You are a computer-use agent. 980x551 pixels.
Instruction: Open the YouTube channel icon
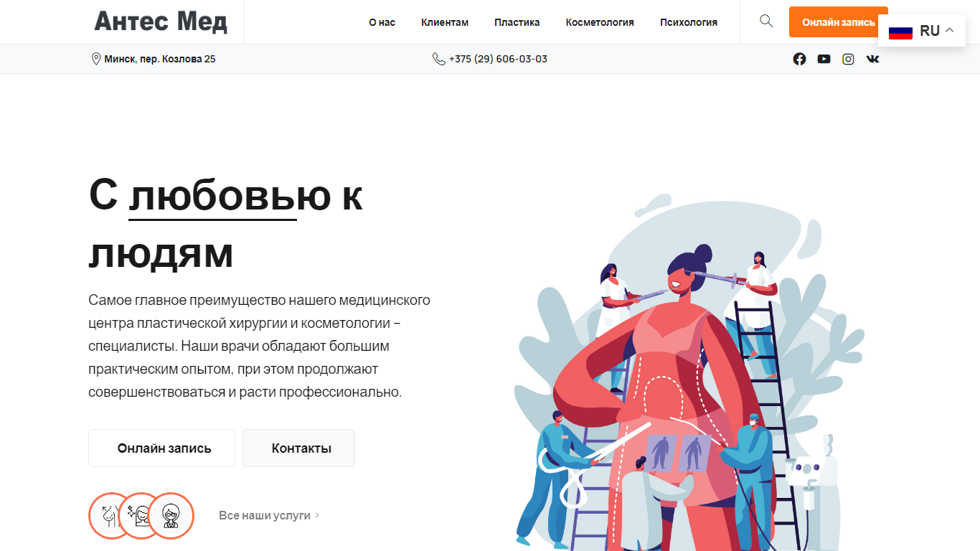pyautogui.click(x=824, y=59)
